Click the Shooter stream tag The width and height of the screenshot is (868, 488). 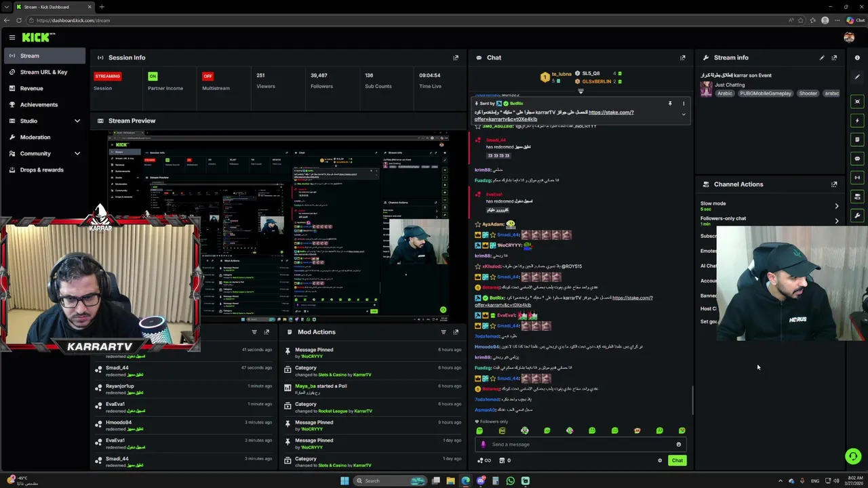[808, 94]
